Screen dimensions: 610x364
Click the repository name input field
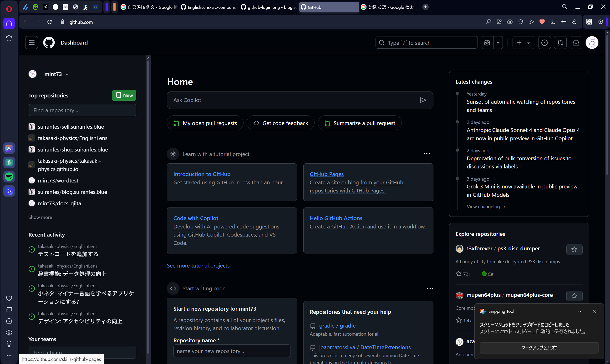(232, 351)
